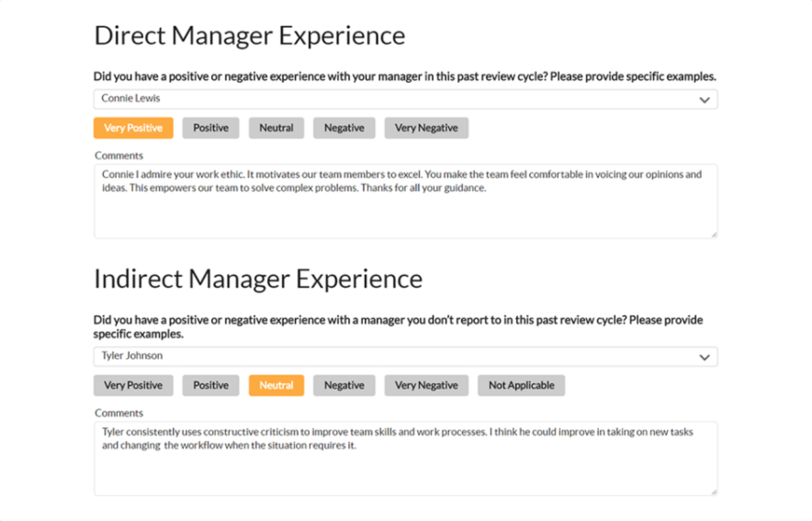The image size is (812, 521).
Task: Pick Negative for indirect manager experience
Action: (344, 385)
